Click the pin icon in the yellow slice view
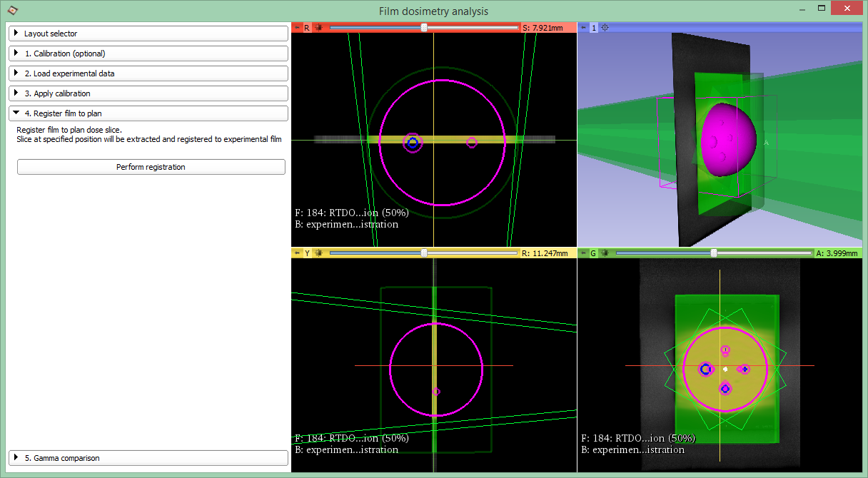The height and width of the screenshot is (478, 868). tap(297, 253)
